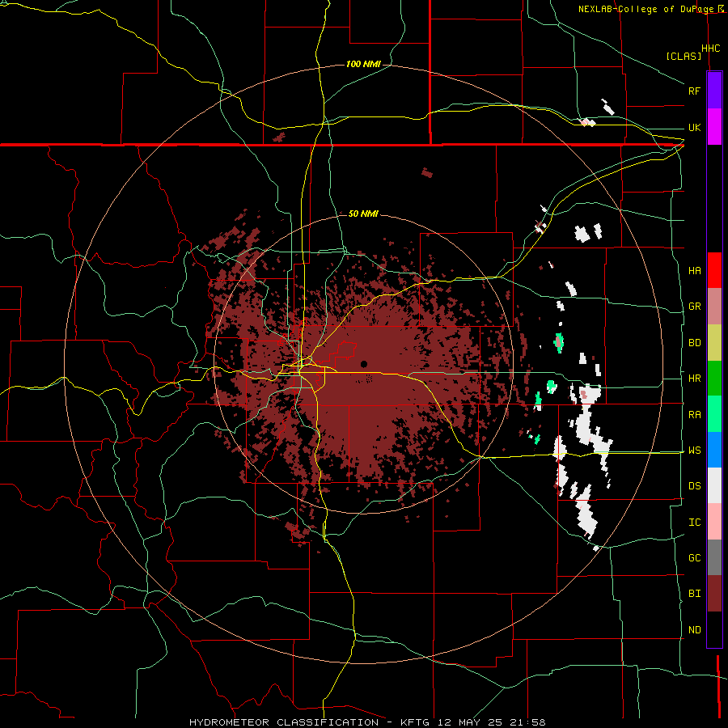728x728 pixels.
Task: Click the 'KFTG' radar site identifier
Action: point(415,722)
